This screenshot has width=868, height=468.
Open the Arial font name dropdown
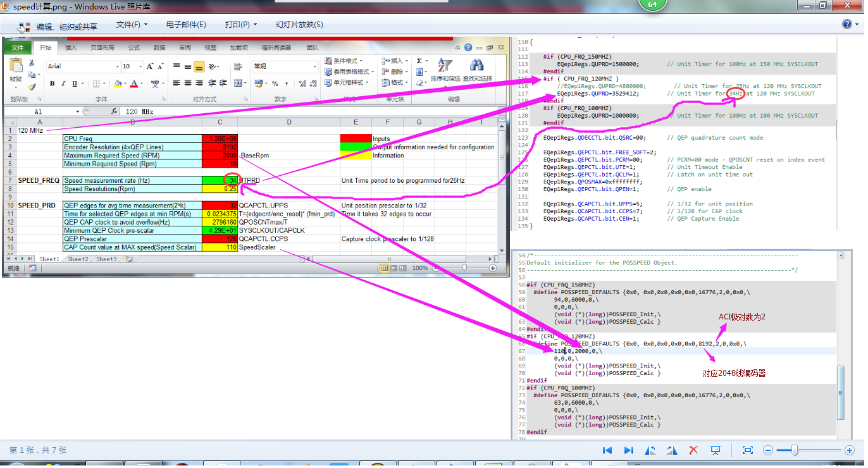point(117,66)
